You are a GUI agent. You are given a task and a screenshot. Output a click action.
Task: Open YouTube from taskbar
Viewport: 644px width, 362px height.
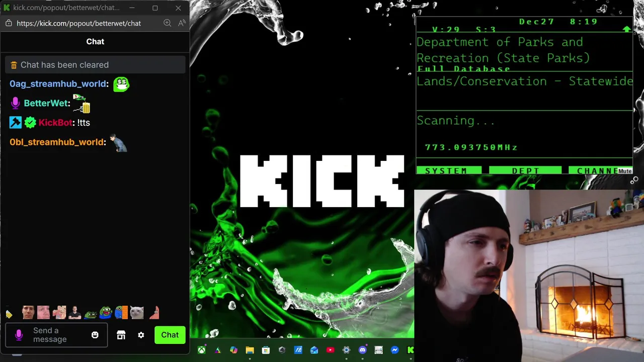330,350
